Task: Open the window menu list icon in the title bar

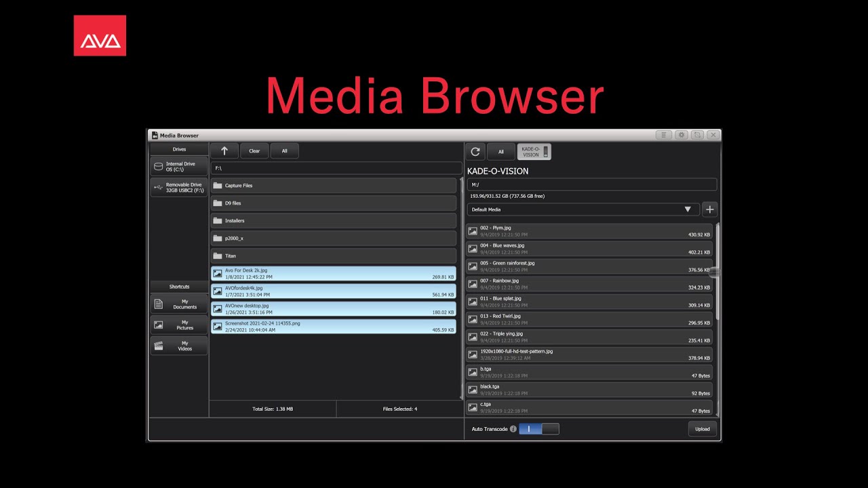Action: pos(664,135)
